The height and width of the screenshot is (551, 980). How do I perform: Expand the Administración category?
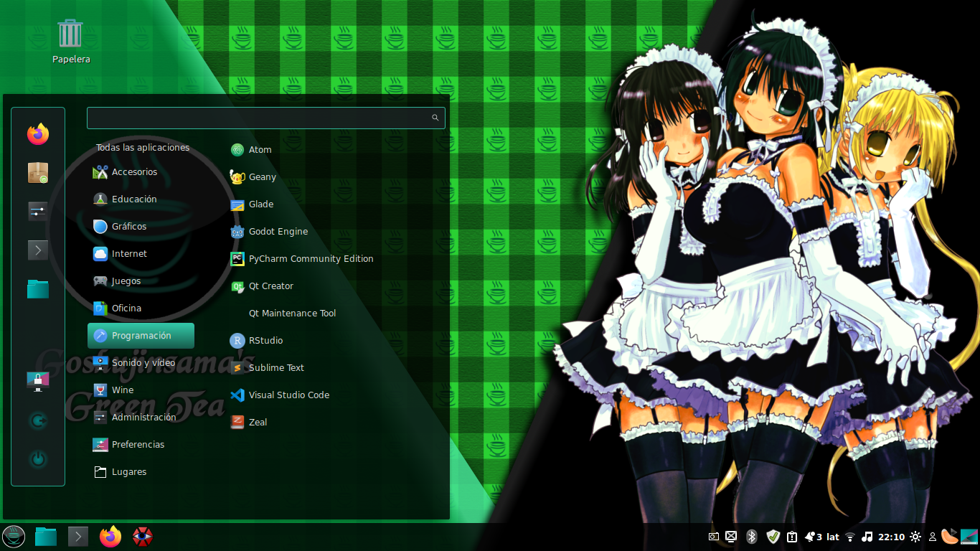(x=143, y=418)
